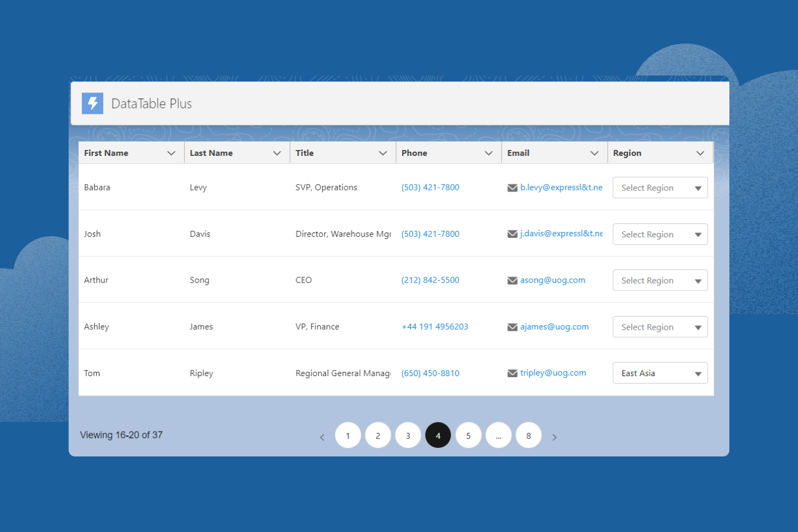
Task: Open Phone column header chevron menu
Action: tap(488, 153)
